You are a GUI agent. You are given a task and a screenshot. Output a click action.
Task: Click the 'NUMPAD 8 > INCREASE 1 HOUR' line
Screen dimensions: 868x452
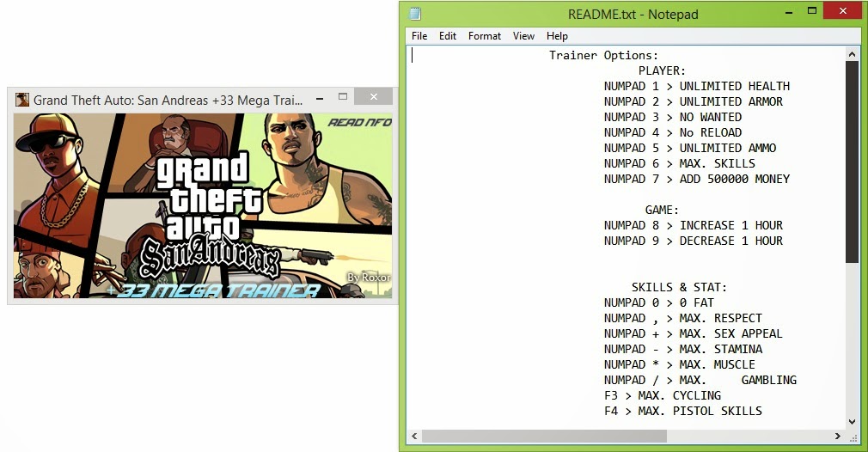pos(694,226)
